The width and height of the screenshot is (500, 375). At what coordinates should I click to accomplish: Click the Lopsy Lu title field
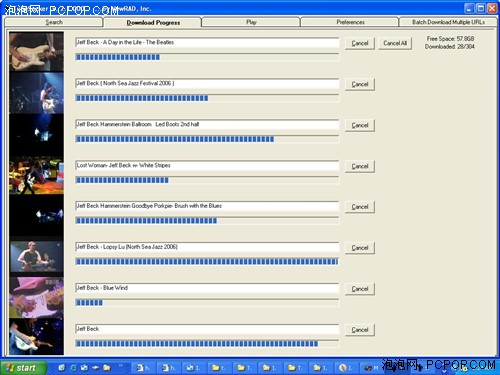(x=207, y=247)
